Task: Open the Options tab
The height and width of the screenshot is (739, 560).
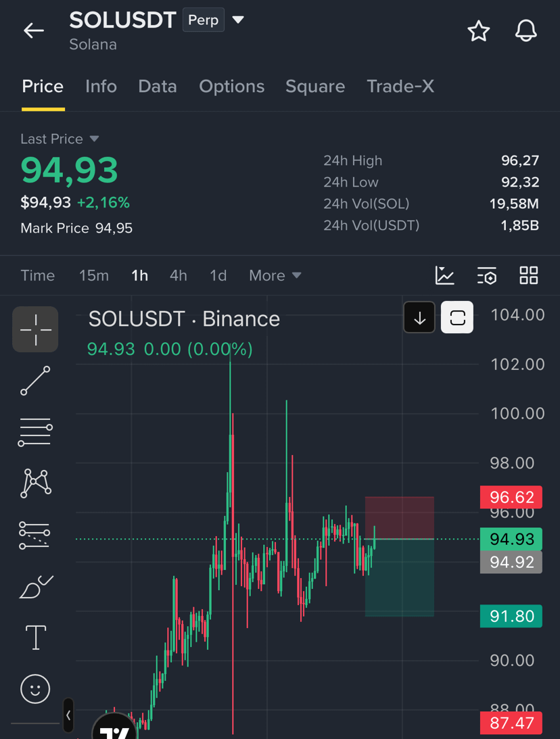Action: (x=231, y=87)
